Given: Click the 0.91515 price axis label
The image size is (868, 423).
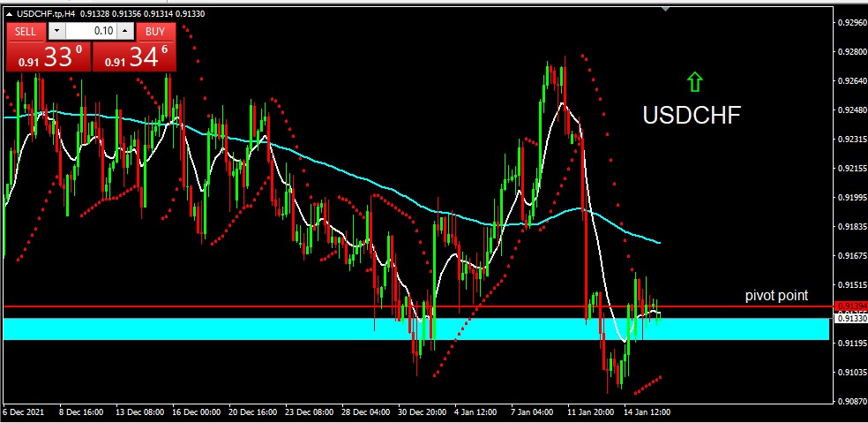Looking at the screenshot, I should (851, 285).
